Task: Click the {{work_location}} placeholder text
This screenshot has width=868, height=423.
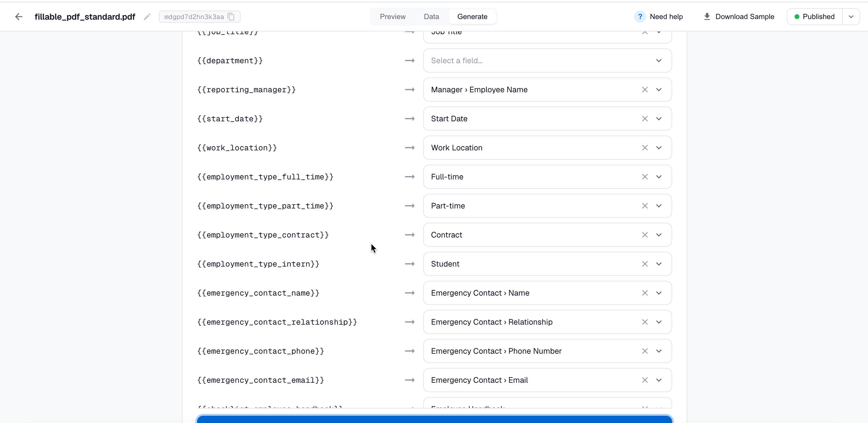Action: (237, 147)
